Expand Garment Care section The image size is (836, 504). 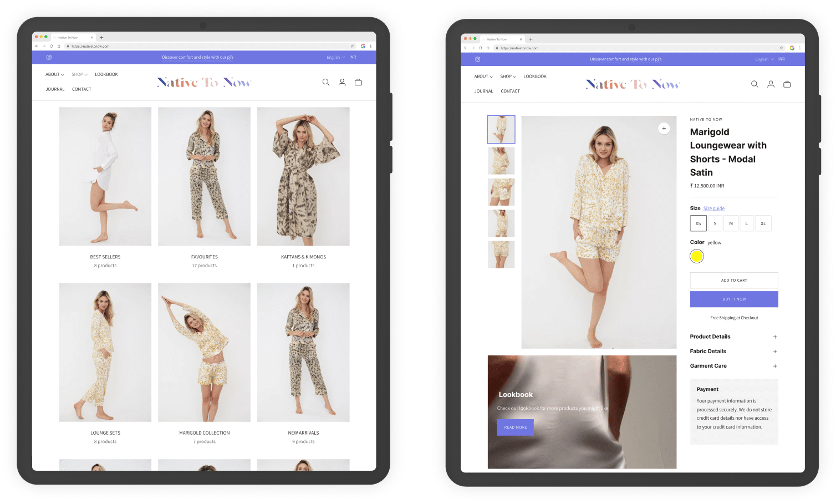click(x=734, y=366)
